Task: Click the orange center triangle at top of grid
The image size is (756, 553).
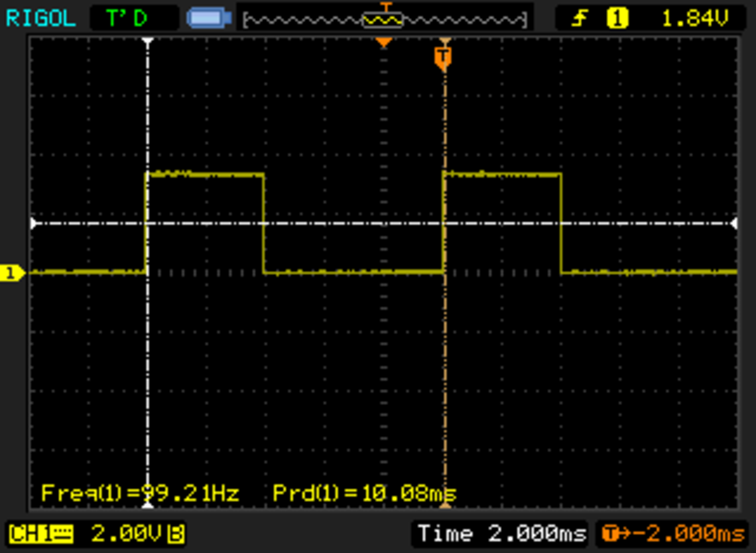Action: coord(384,43)
